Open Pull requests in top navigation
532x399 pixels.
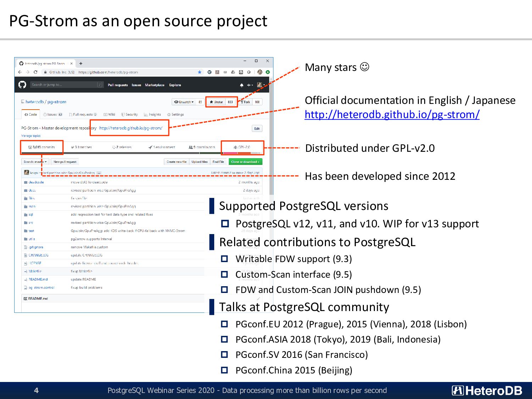(118, 85)
